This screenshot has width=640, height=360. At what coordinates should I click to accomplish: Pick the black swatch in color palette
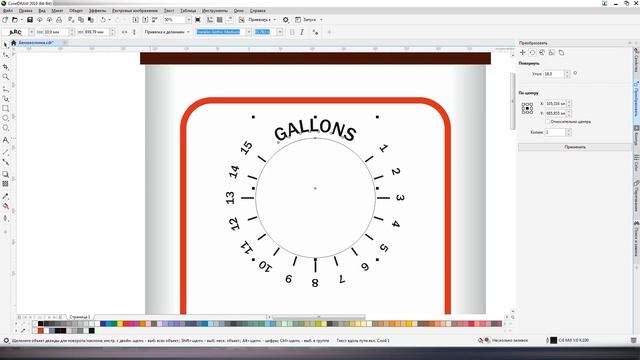tap(40, 324)
